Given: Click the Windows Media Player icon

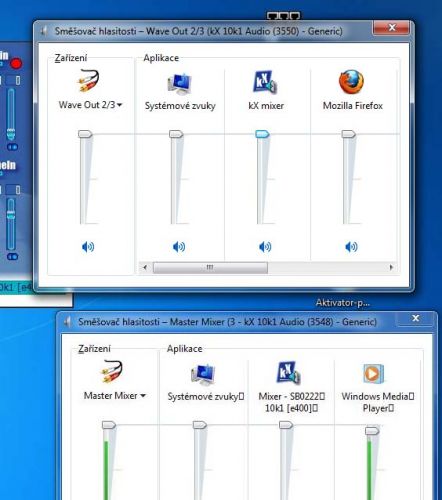Looking at the screenshot, I should point(374,374).
